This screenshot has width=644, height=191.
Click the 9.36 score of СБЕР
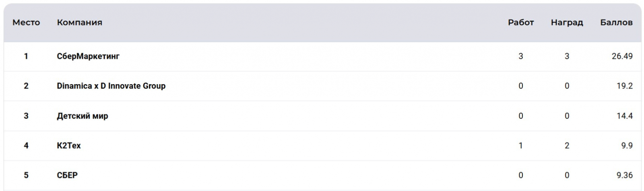624,175
